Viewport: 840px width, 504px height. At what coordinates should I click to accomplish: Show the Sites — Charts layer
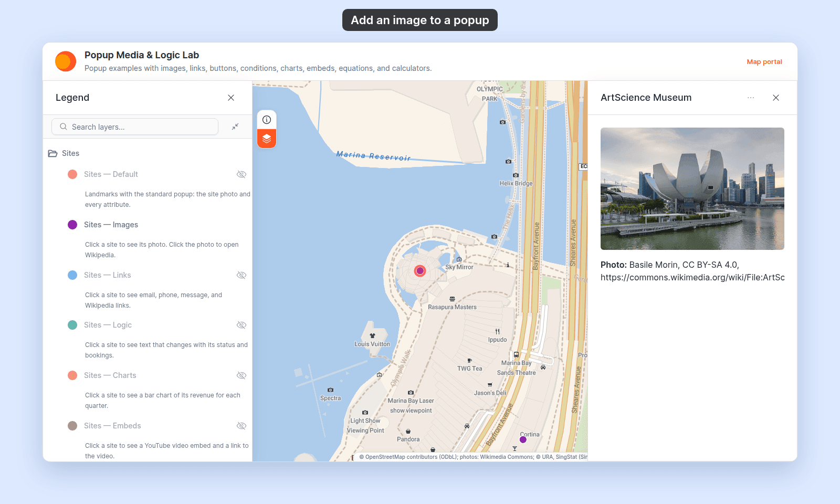(x=241, y=375)
